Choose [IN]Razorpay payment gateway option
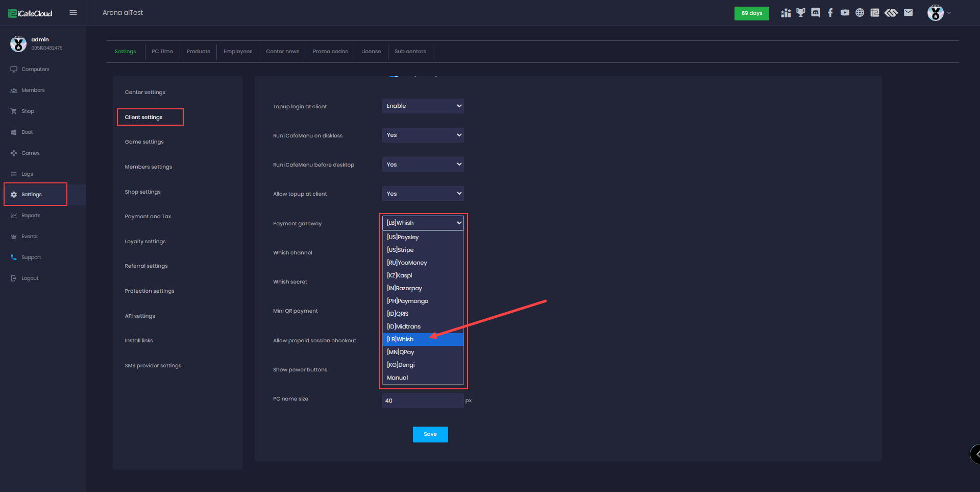Image resolution: width=980 pixels, height=492 pixels. pos(405,288)
